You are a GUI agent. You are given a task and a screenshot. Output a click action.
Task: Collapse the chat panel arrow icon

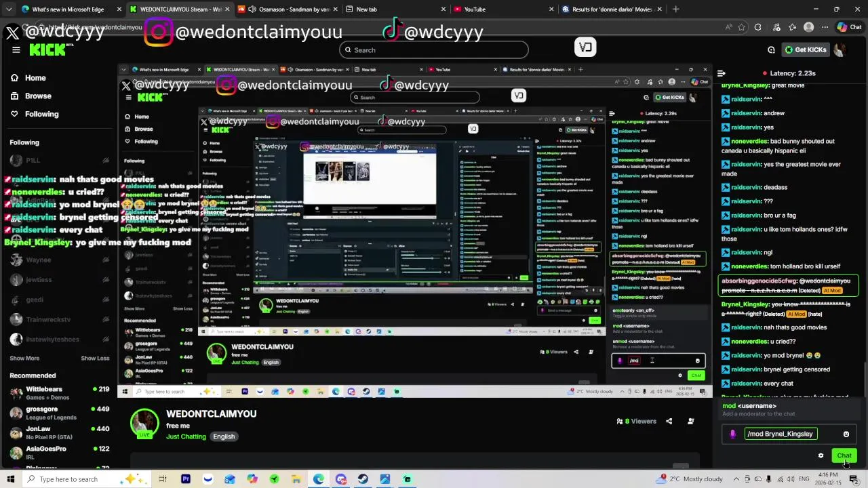pos(722,73)
